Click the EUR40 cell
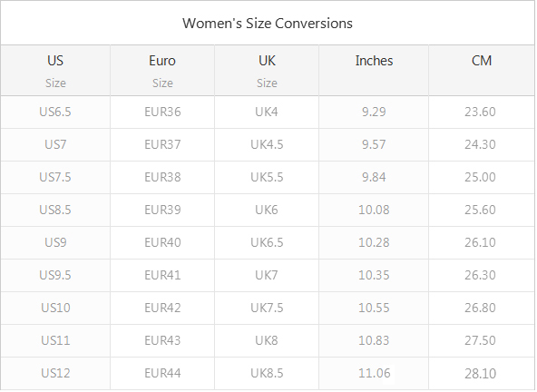The image size is (537, 392). click(162, 242)
